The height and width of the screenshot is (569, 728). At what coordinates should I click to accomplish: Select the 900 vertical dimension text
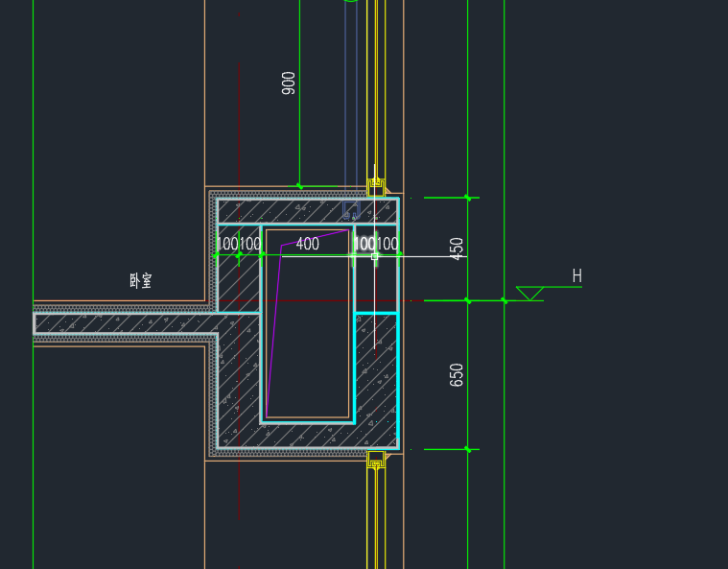point(289,83)
